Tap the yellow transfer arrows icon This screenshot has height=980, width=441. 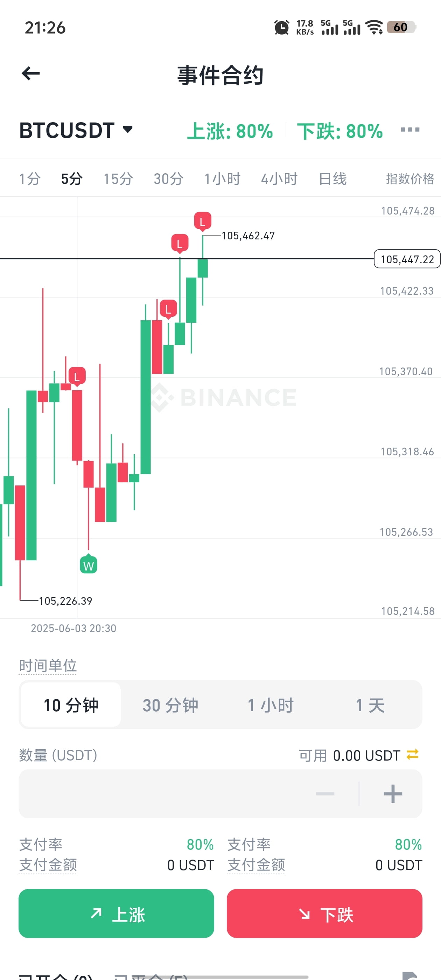point(412,754)
